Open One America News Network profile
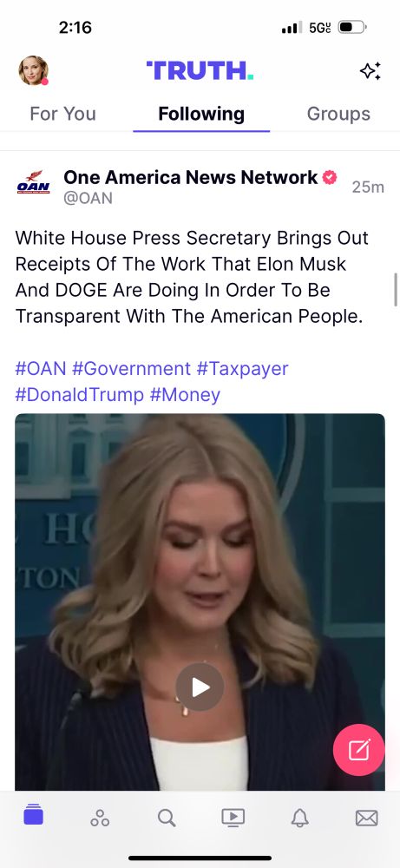The image size is (400, 868). coord(191,177)
